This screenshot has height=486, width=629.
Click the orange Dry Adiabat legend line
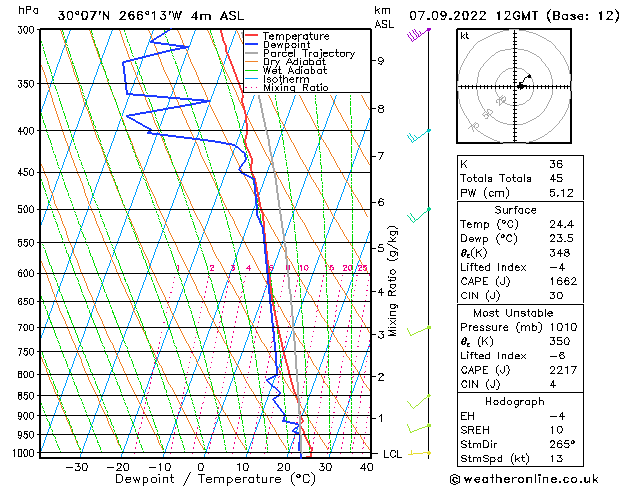tap(251, 61)
